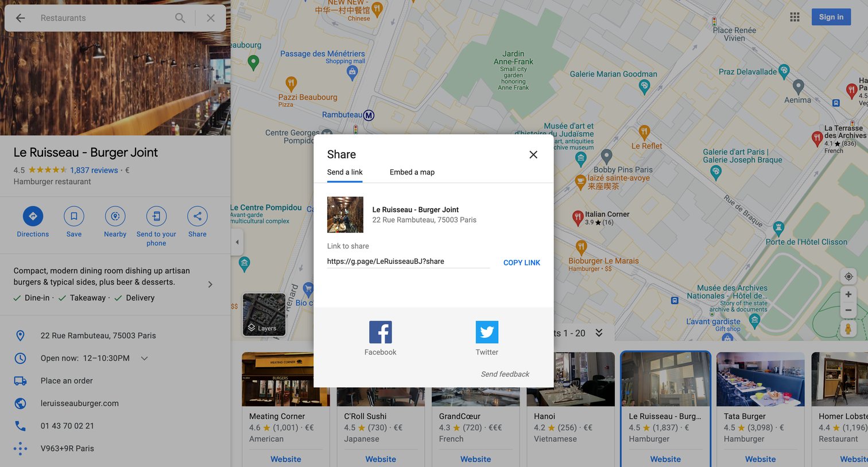This screenshot has height=467, width=868.
Task: Click the Aenima map pin
Action: coord(798,87)
